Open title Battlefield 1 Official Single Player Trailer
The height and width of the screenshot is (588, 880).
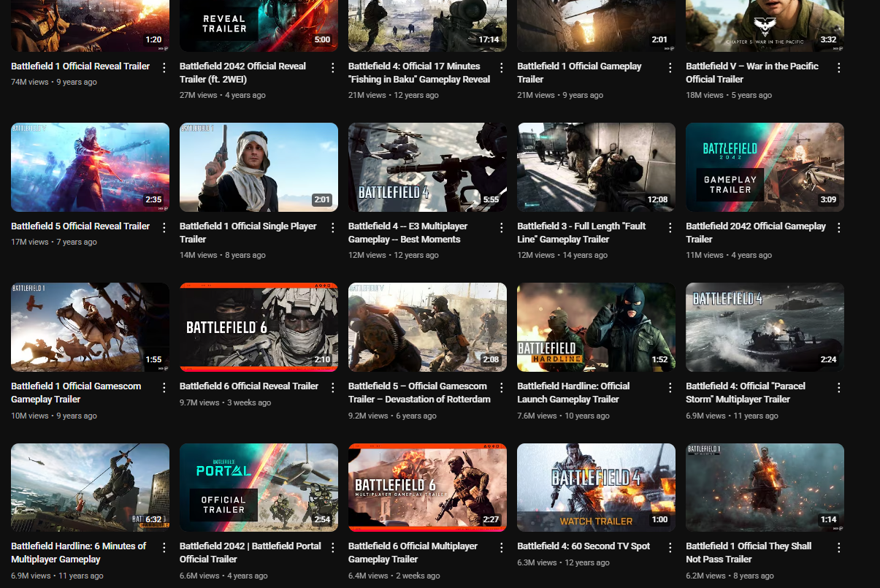click(248, 232)
